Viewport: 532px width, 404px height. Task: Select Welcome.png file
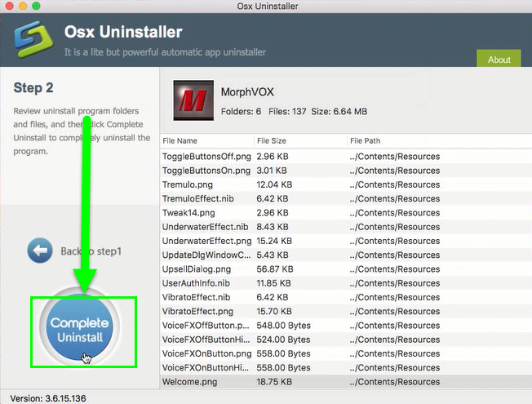189,382
